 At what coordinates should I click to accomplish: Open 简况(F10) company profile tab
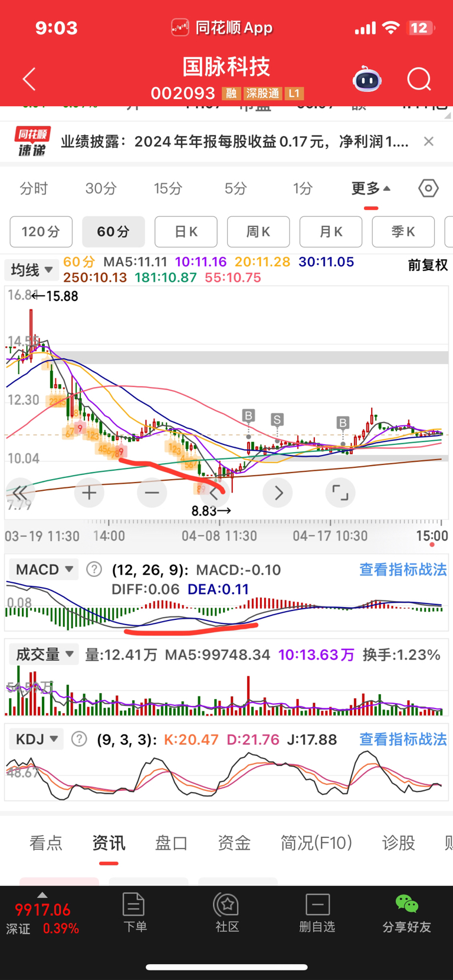click(x=316, y=843)
